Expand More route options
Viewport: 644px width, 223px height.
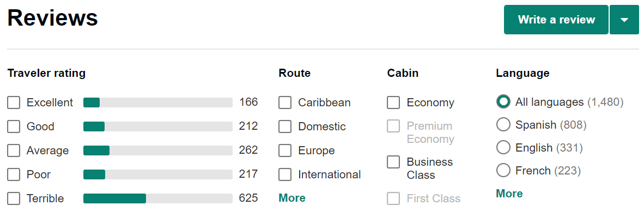pos(292,198)
